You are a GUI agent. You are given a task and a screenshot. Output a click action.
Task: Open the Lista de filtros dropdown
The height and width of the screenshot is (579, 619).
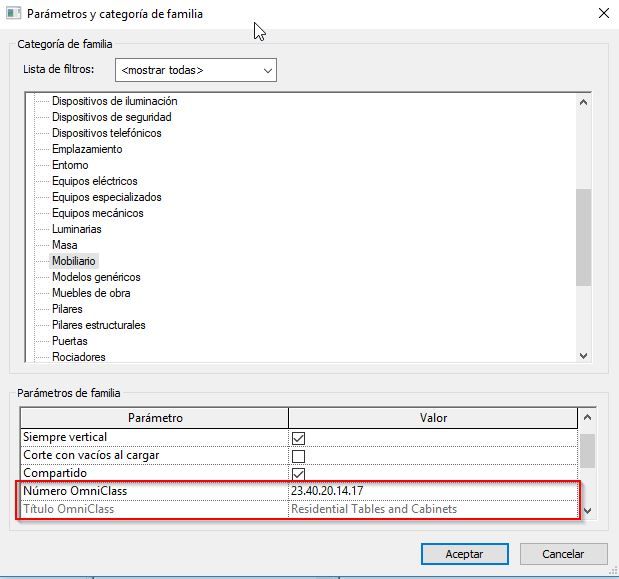(x=196, y=70)
